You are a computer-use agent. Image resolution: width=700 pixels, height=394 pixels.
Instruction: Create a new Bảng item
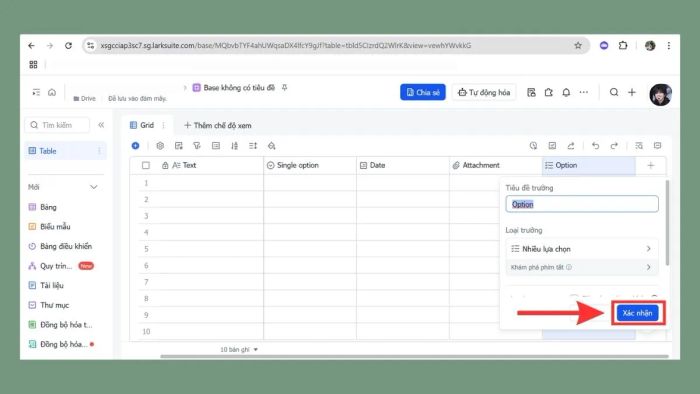coord(43,207)
